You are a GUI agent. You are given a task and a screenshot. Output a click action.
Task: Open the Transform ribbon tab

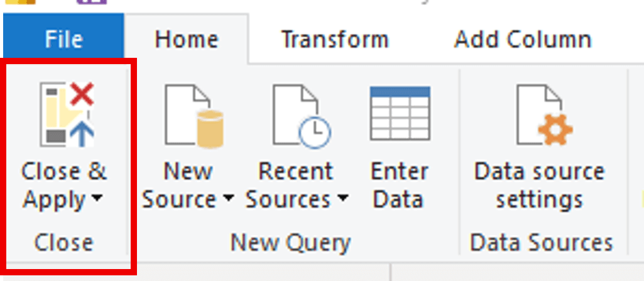tap(335, 40)
